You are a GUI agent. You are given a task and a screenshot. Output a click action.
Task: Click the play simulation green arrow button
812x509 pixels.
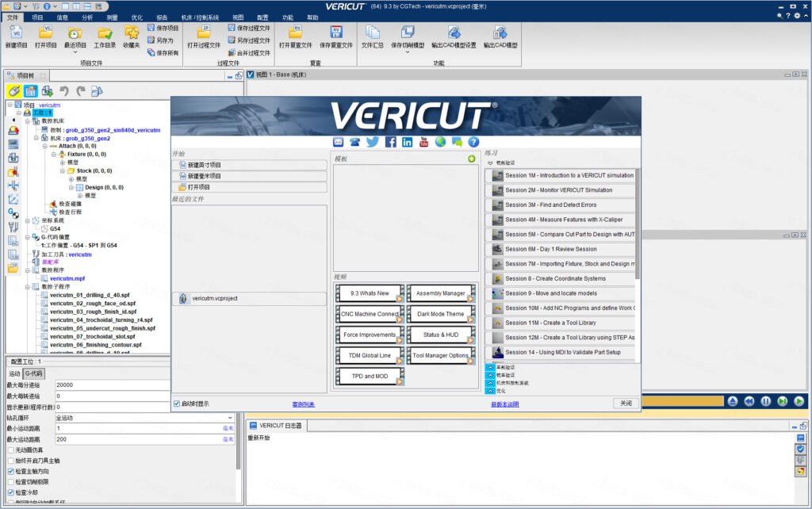[799, 401]
